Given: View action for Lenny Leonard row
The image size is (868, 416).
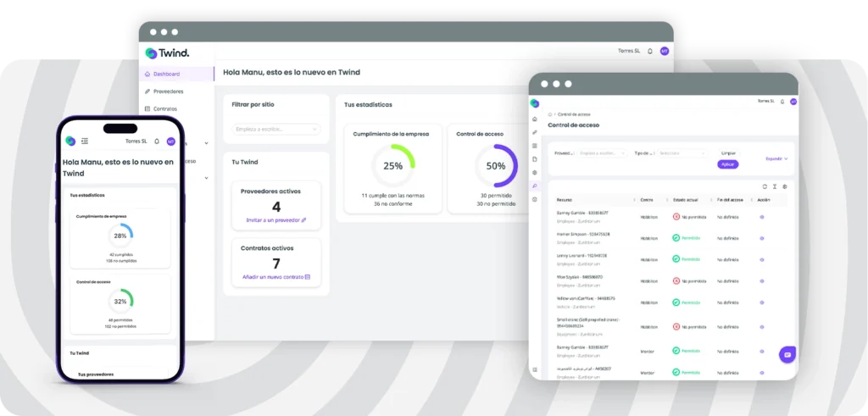Looking at the screenshot, I should point(762,259).
